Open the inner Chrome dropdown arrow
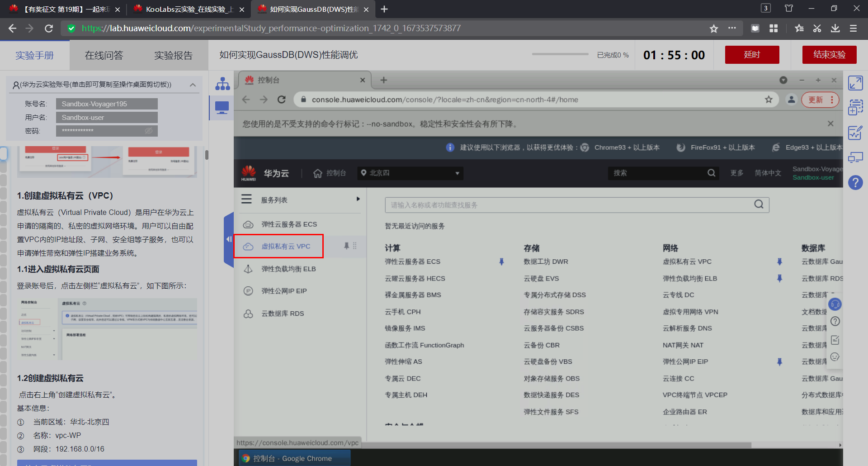 point(783,80)
